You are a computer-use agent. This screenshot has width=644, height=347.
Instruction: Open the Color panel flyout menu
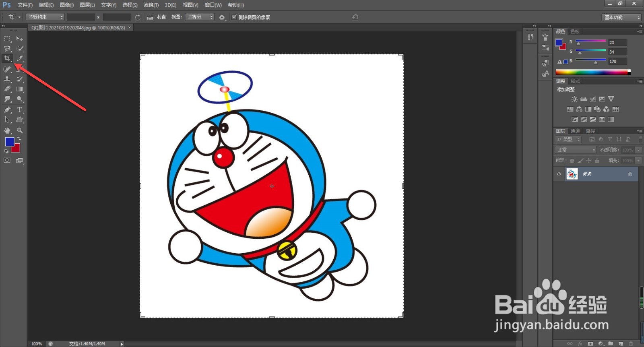pyautogui.click(x=640, y=31)
